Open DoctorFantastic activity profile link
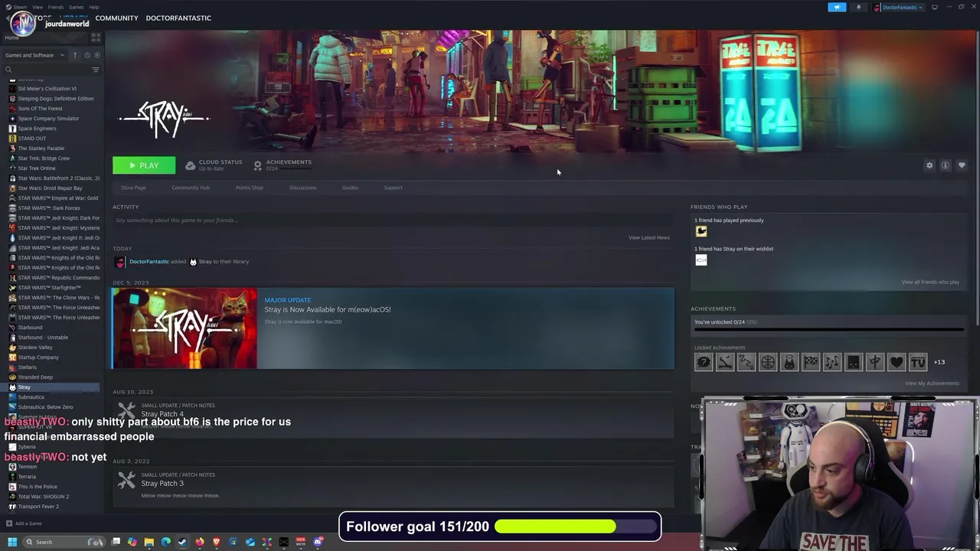Screen dimensions: 980x551 click(149, 262)
